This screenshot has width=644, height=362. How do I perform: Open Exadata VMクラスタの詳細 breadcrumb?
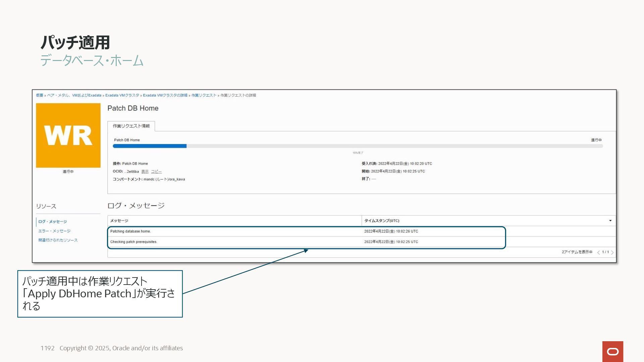click(x=165, y=95)
